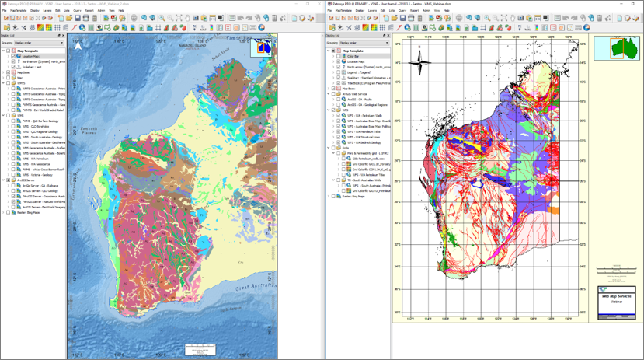Screen dimensions: 644x360
Task: Open the Layers menu in left window
Action: pos(47,11)
